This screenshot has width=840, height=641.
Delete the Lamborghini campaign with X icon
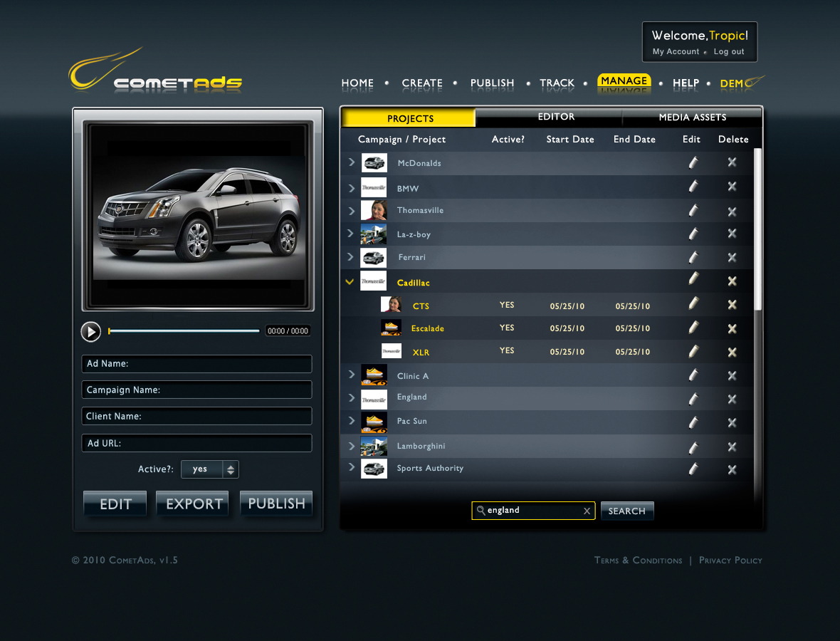[732, 447]
